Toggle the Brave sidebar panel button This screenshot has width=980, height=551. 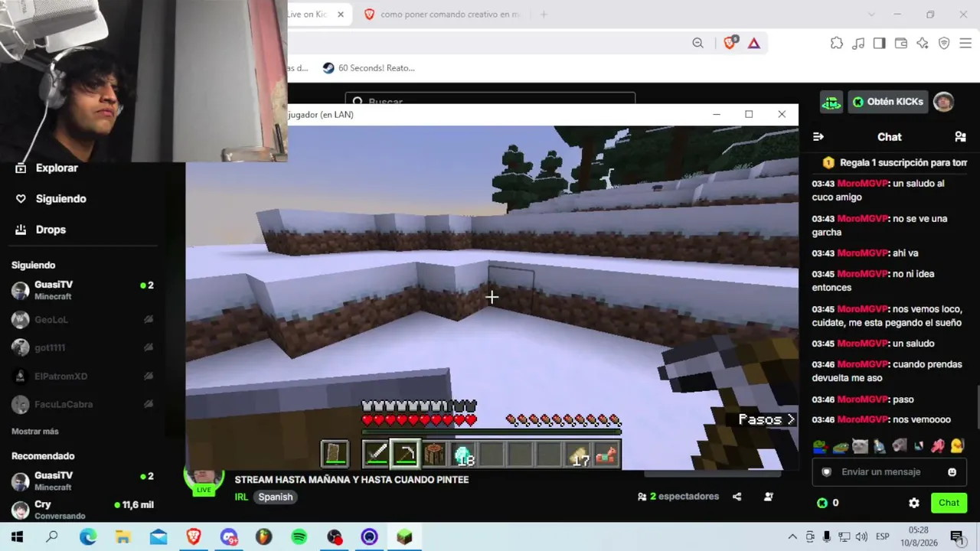[x=880, y=44]
